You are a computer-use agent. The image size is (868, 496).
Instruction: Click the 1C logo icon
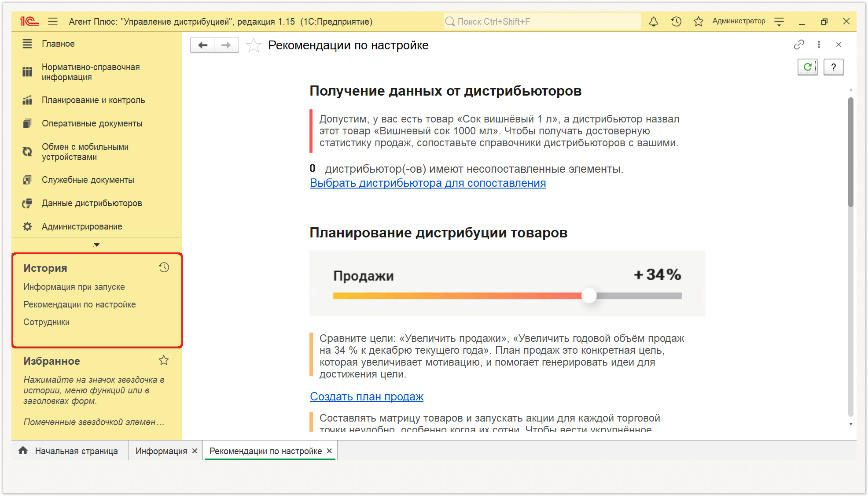coord(29,21)
